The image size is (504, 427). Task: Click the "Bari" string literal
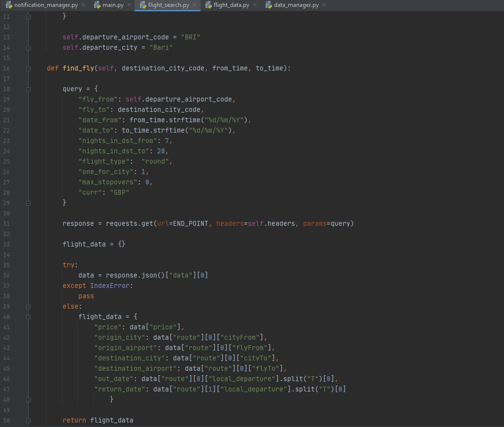[x=161, y=47]
